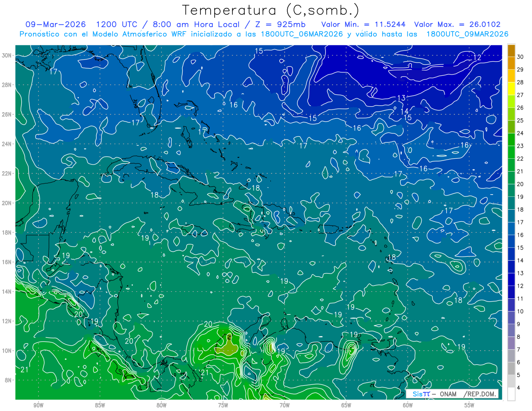Image resolution: width=532 pixels, height=411 pixels.
Task: Click the "8N" latitude axis label
Action: [9, 380]
